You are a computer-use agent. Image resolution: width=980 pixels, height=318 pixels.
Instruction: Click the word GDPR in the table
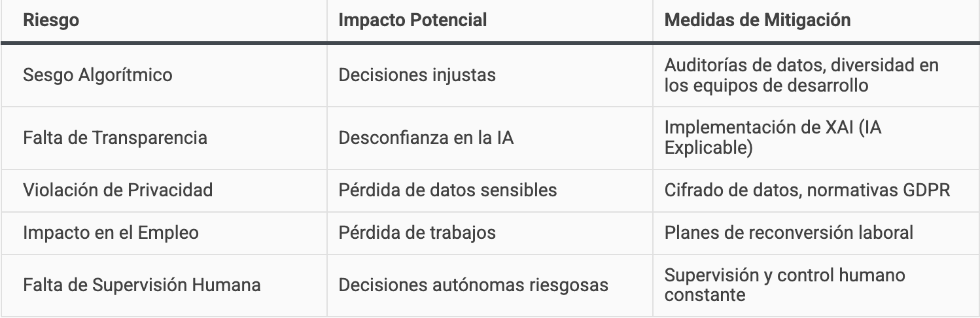click(x=924, y=190)
